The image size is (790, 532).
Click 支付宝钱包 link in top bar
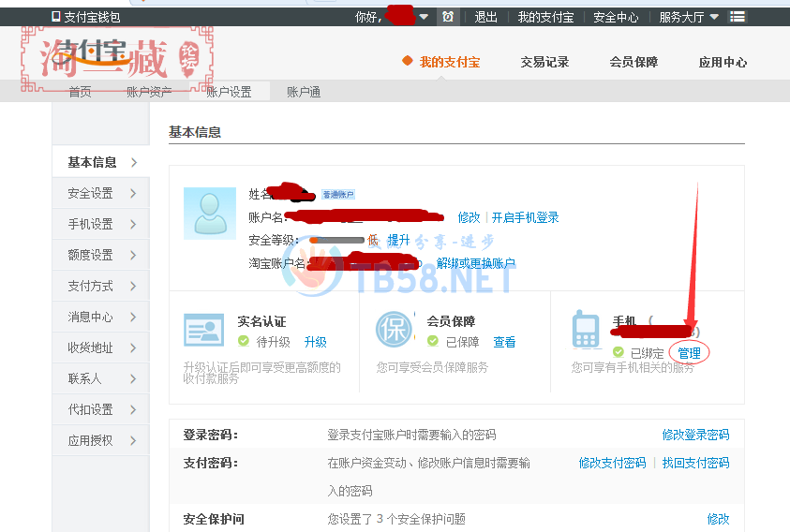(92, 17)
